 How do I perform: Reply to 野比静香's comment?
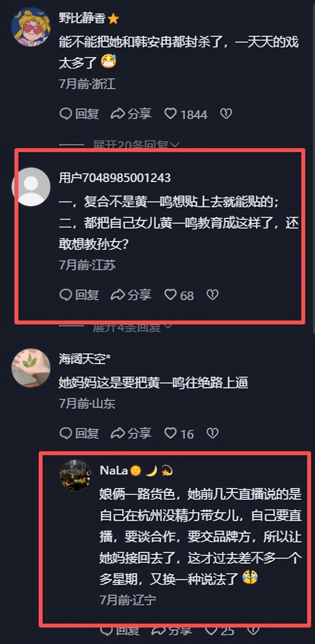point(79,114)
